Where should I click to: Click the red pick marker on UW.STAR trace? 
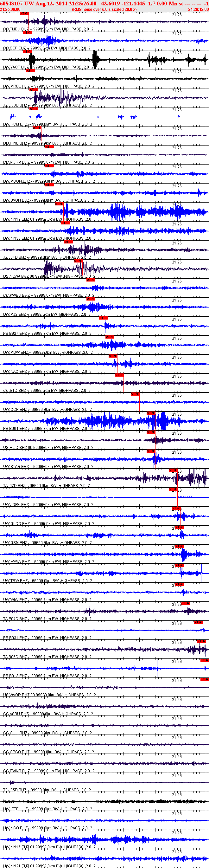point(151,451)
